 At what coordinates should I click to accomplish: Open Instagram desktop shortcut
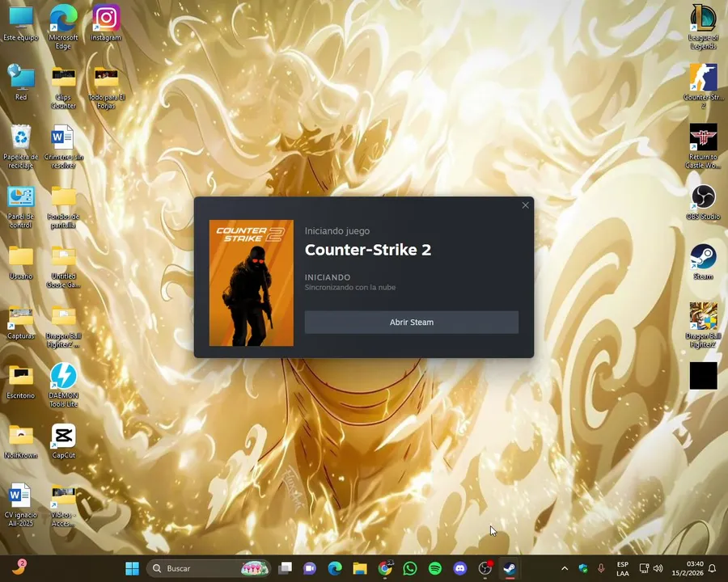106,23
